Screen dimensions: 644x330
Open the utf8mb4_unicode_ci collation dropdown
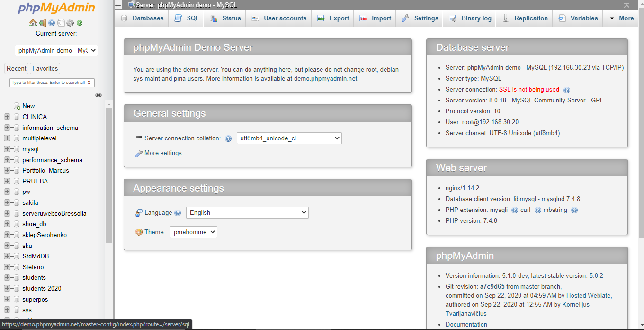click(289, 138)
